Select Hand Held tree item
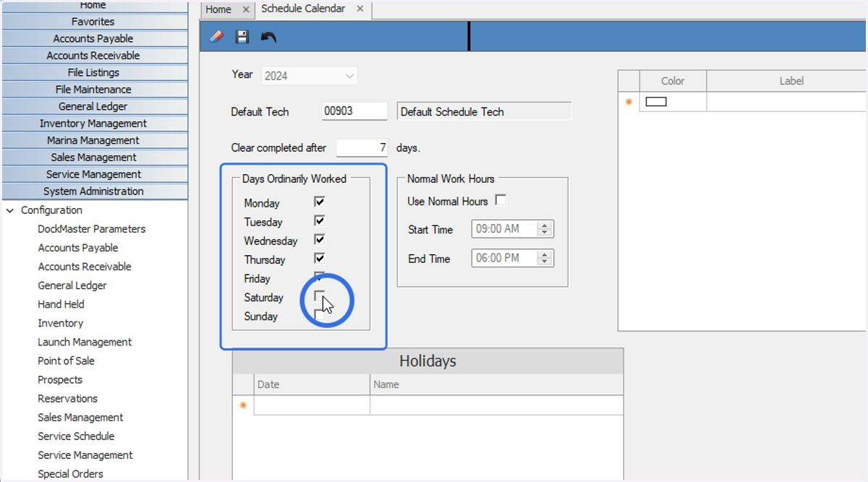 point(61,304)
